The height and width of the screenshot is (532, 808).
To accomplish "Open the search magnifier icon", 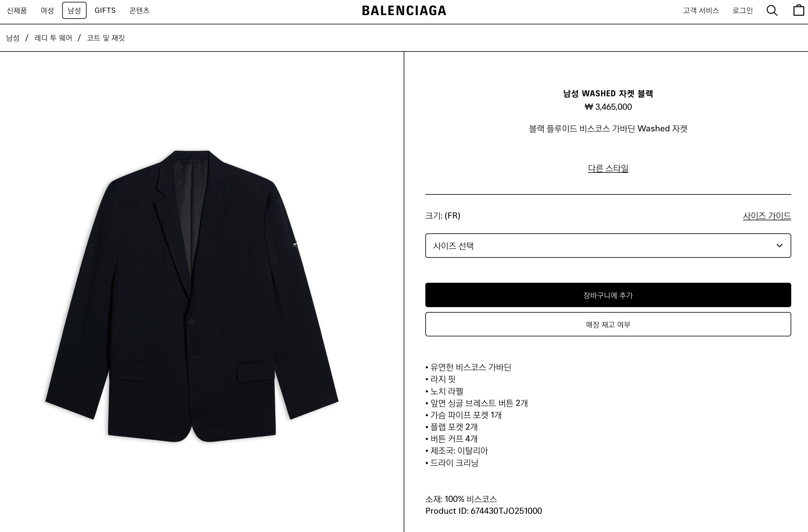I will point(772,11).
